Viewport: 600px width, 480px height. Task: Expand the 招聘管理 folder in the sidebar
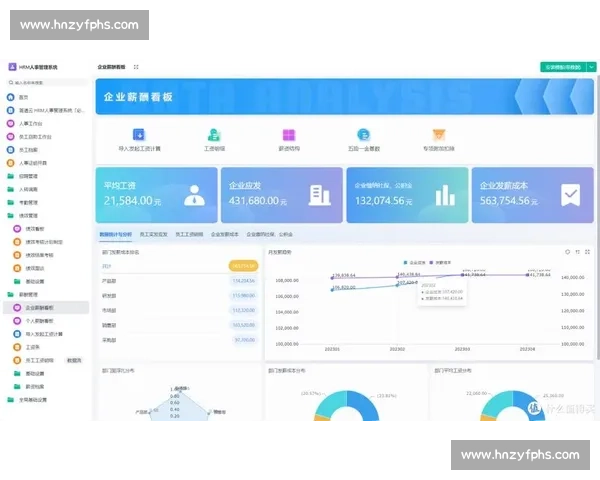pos(28,176)
